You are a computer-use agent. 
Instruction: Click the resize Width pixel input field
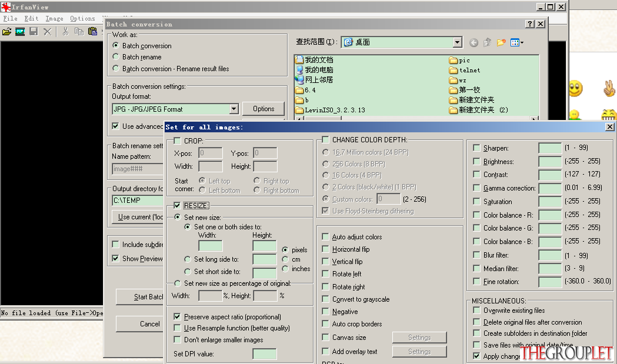(x=211, y=246)
